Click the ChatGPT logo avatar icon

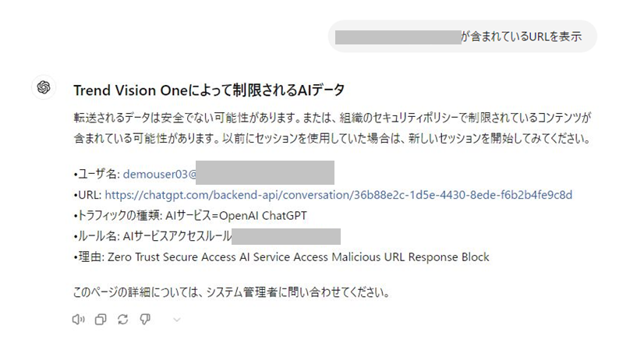tap(44, 87)
